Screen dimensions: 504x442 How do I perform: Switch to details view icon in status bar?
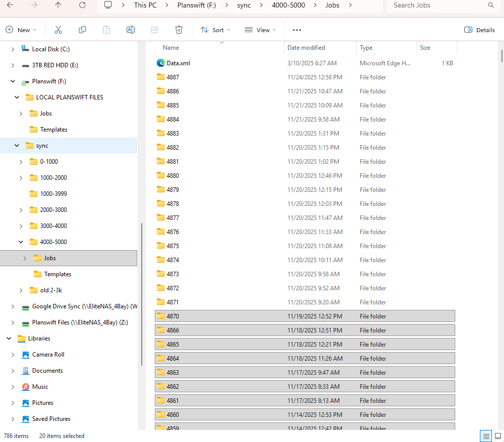485,435
